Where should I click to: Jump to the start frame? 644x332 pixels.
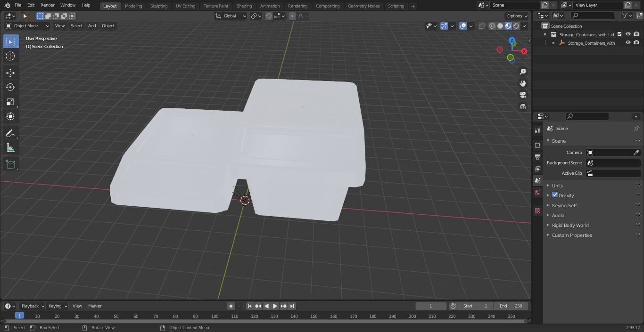point(250,306)
